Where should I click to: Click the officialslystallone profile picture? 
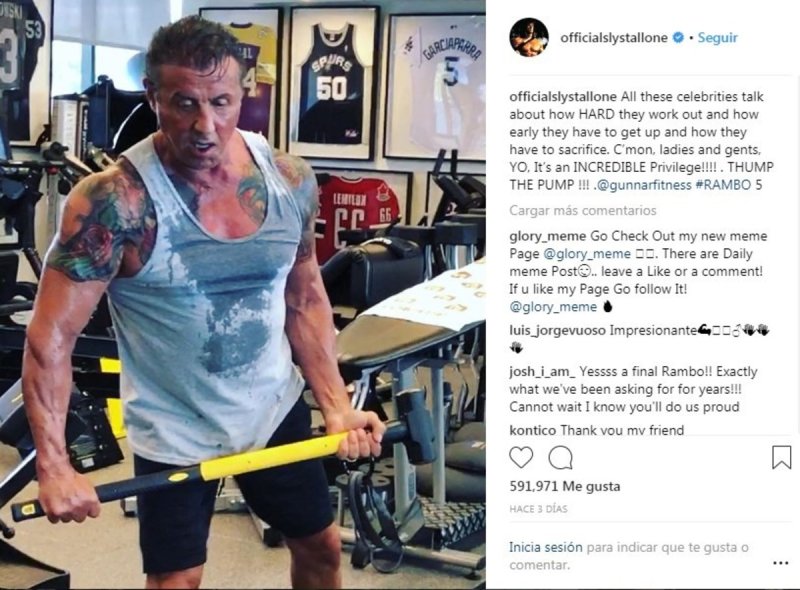(529, 37)
